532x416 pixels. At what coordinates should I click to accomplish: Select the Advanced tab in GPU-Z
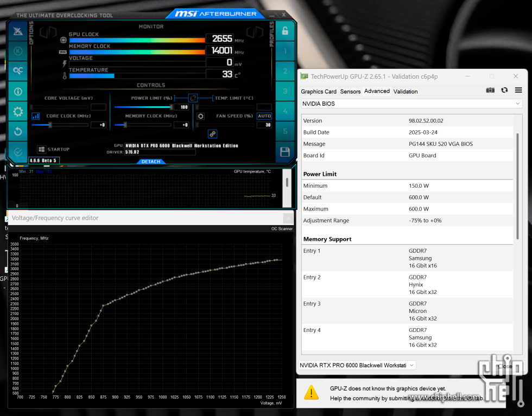pyautogui.click(x=377, y=91)
